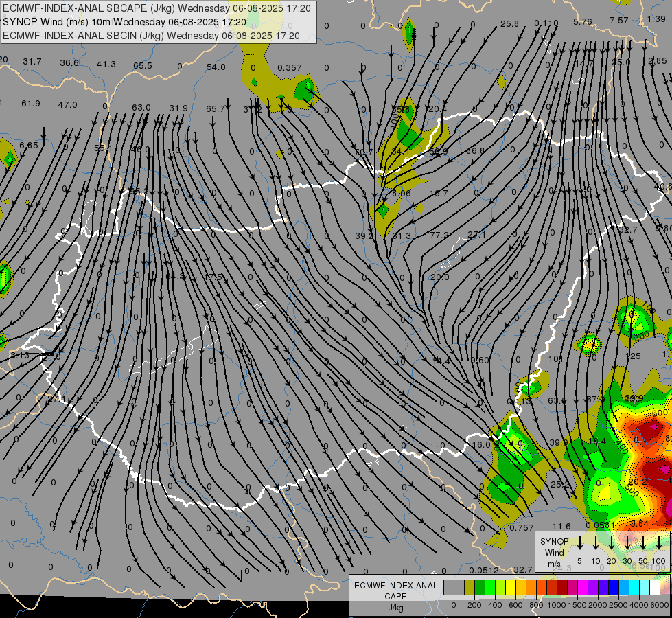The height and width of the screenshot is (618, 672).
Task: Click the 20 m/s wind arrow in legend
Action: point(612,543)
